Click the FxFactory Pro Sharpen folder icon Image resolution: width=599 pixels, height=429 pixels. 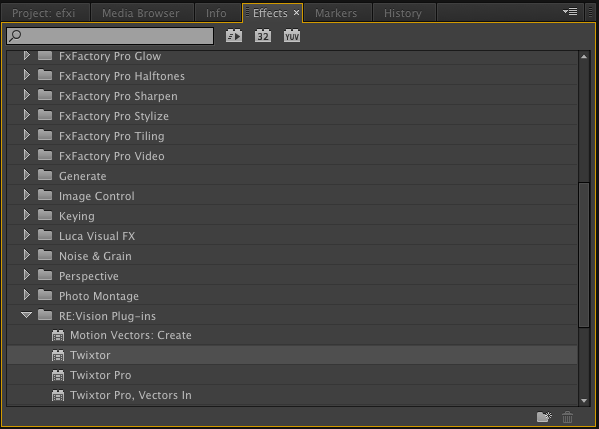(45, 95)
